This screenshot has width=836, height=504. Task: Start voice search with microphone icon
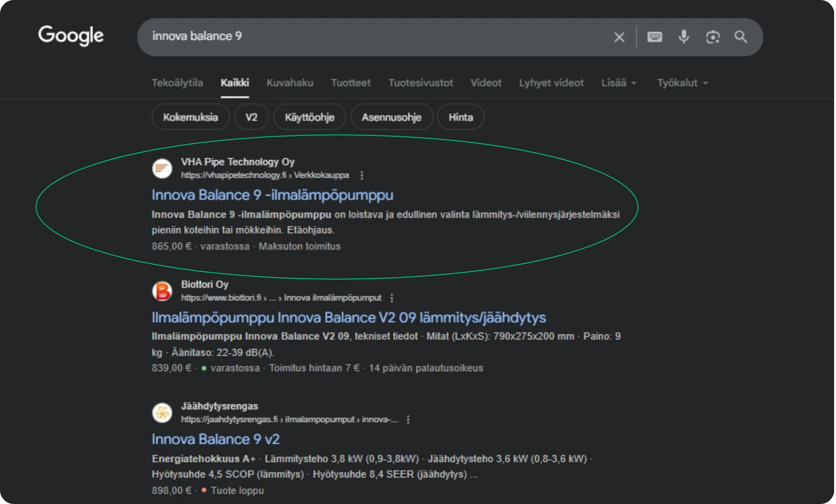click(x=684, y=37)
